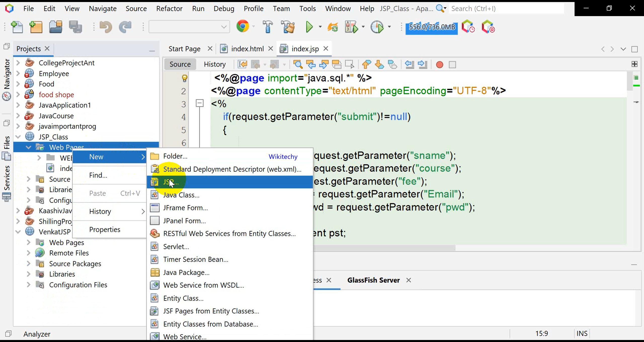Collapse the JSP_Class project node
The height and width of the screenshot is (342, 644).
click(18, 137)
